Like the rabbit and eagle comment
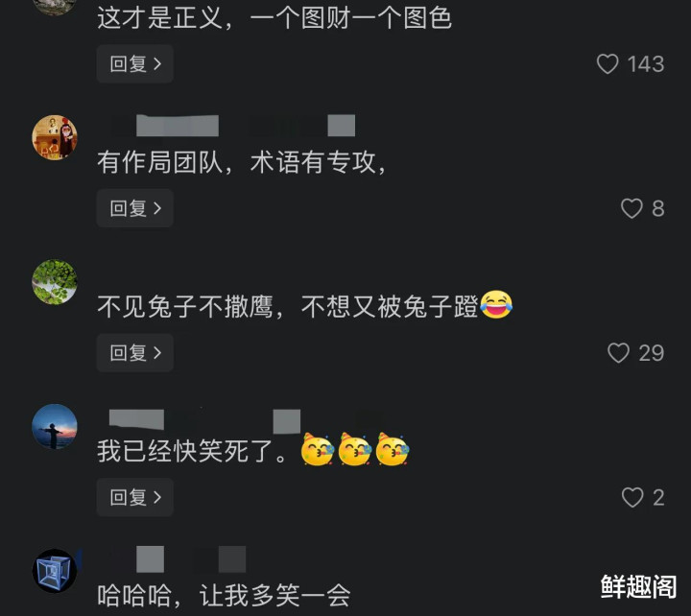Image resolution: width=691 pixels, height=616 pixels. (618, 353)
